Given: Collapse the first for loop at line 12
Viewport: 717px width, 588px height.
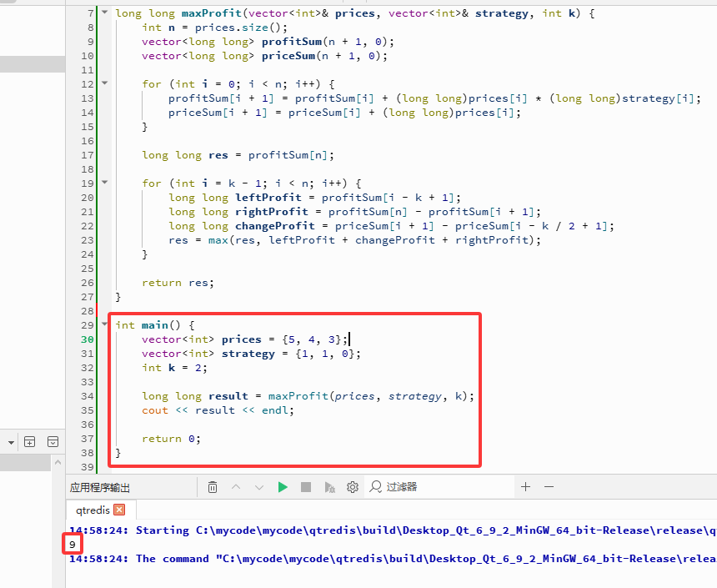Looking at the screenshot, I should 105,83.
